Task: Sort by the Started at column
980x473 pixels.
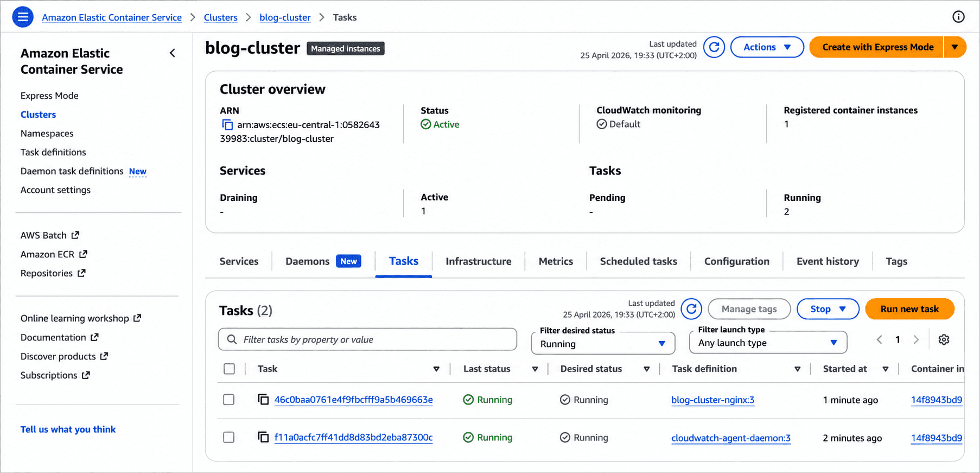Action: point(886,369)
